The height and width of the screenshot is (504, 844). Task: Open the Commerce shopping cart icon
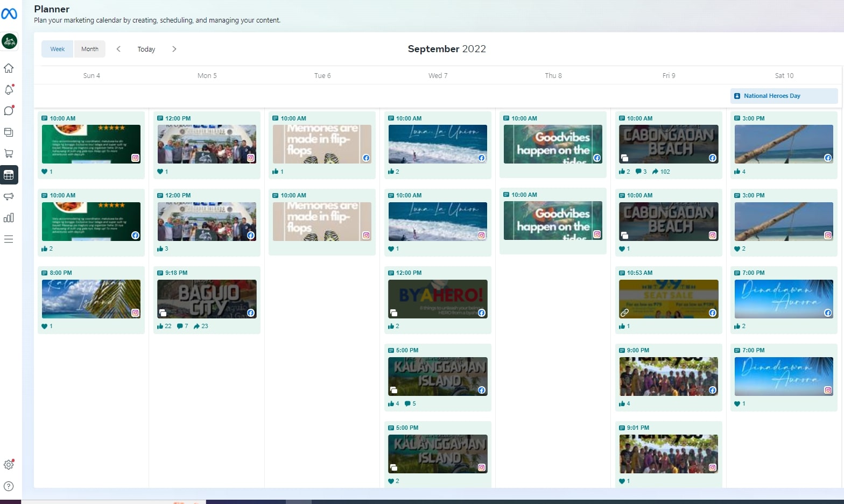pos(9,153)
